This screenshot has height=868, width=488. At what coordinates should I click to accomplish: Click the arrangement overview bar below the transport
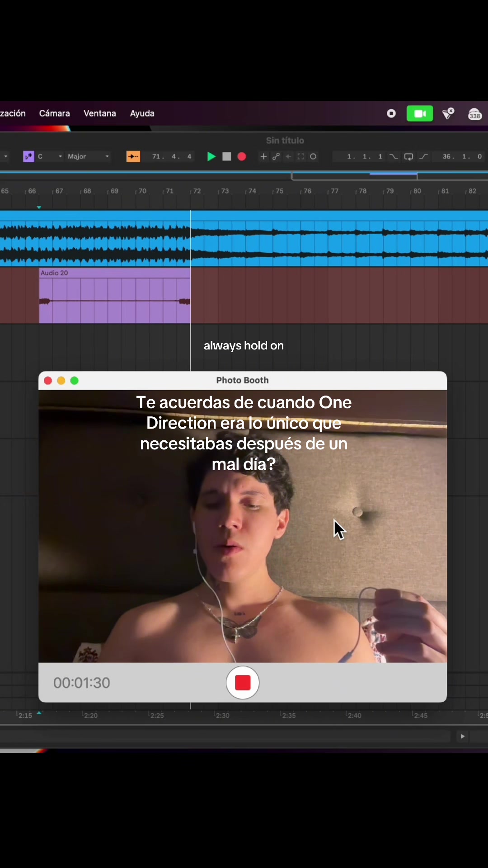[244, 176]
